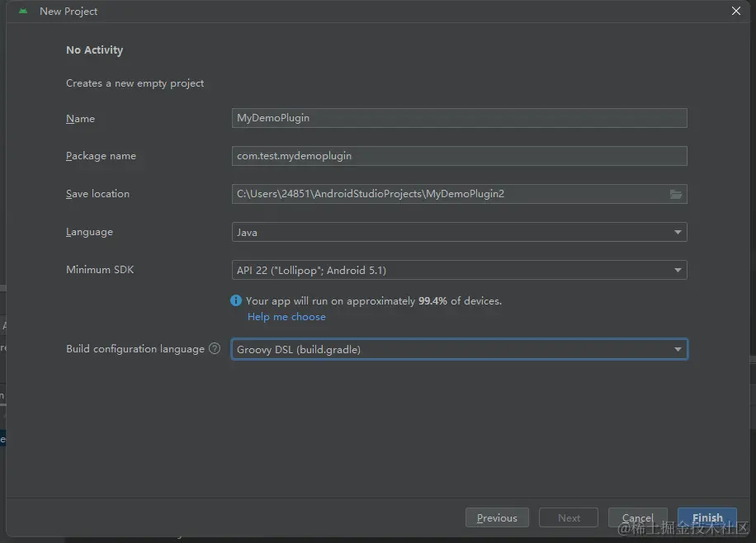This screenshot has height=543, width=756.
Task: Focus the Name field containing MyDemoPlugin
Action: pos(459,118)
